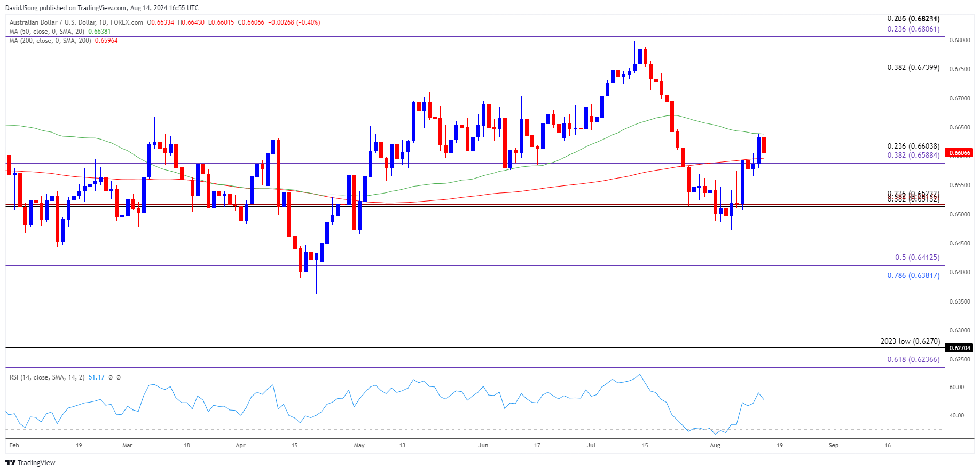Click the open price O0.66334
Image resolution: width=980 pixels, height=472 pixels.
161,22
